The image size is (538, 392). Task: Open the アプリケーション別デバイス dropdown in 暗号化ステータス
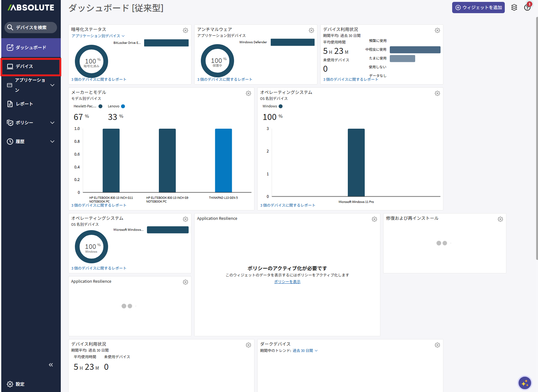click(x=98, y=36)
